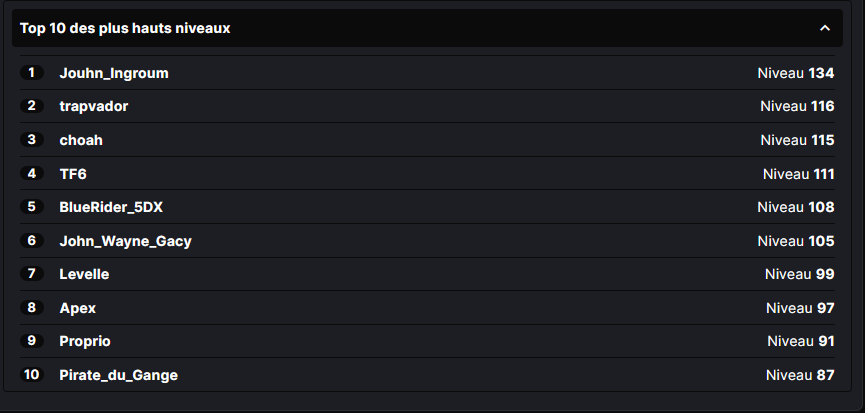Screen dimensions: 865x413
Task: Select the Apex player name
Action: click(77, 308)
